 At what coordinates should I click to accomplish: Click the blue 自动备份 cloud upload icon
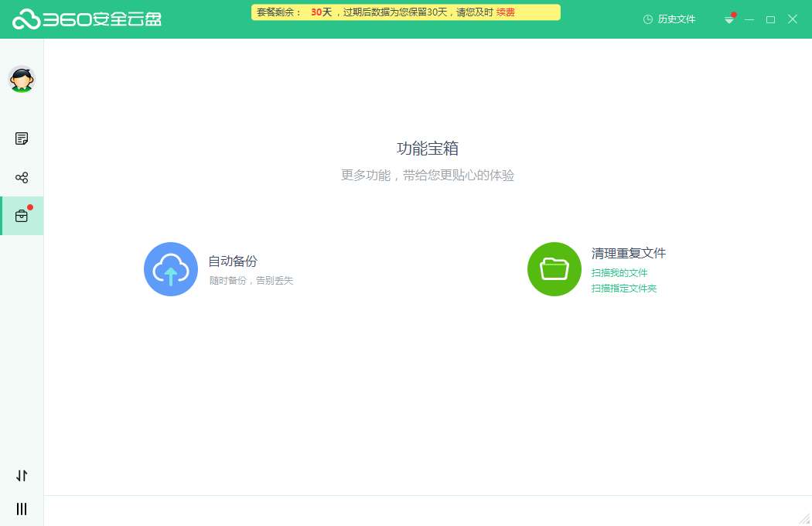pos(171,269)
